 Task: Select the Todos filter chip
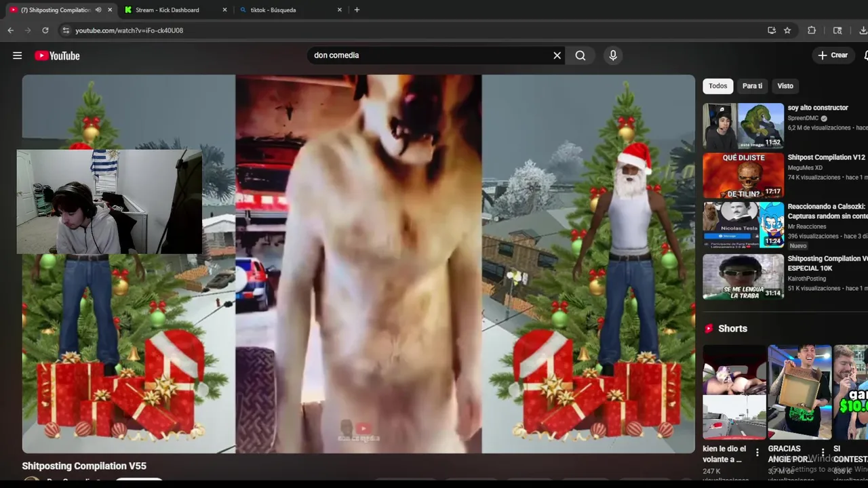tap(717, 86)
